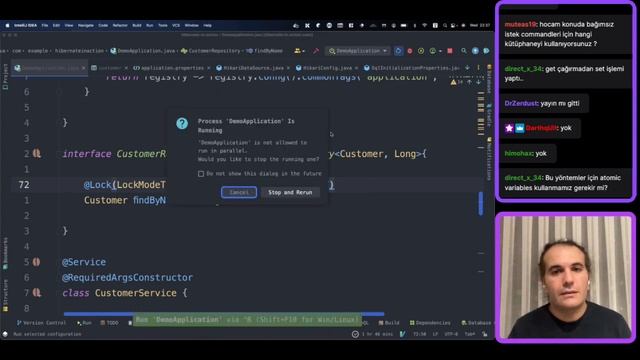Click tool windows quick-access icon bottom-left
Screen dimensions: 640x360
(x=5, y=334)
